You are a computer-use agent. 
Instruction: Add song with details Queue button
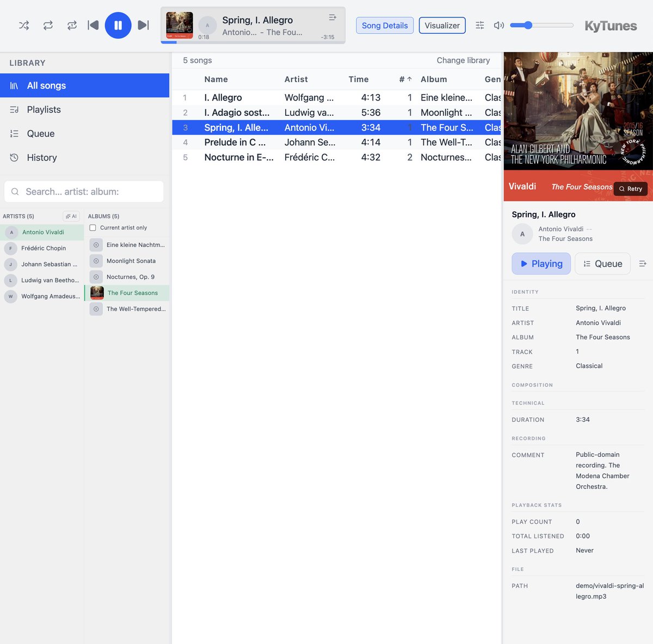602,264
